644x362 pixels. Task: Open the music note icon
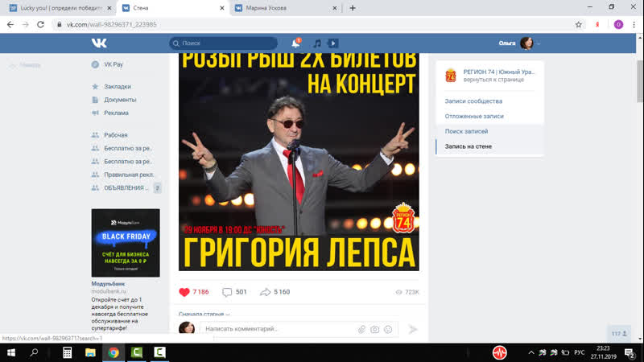point(317,43)
